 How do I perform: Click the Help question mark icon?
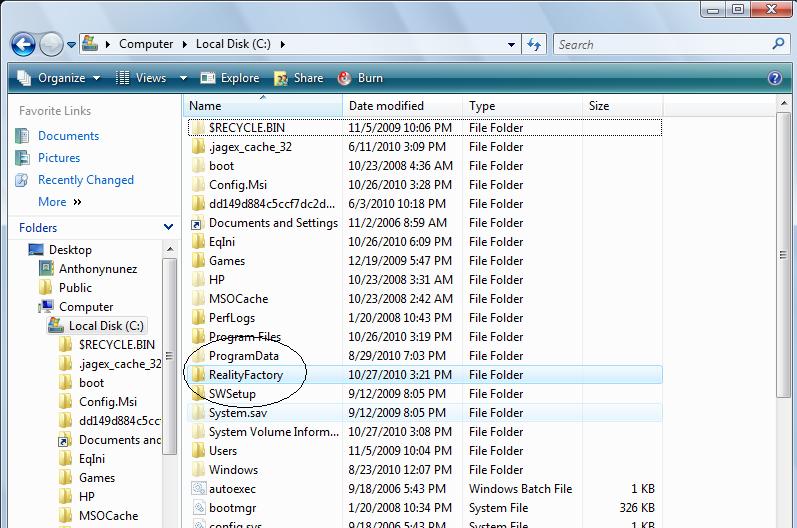tap(775, 78)
